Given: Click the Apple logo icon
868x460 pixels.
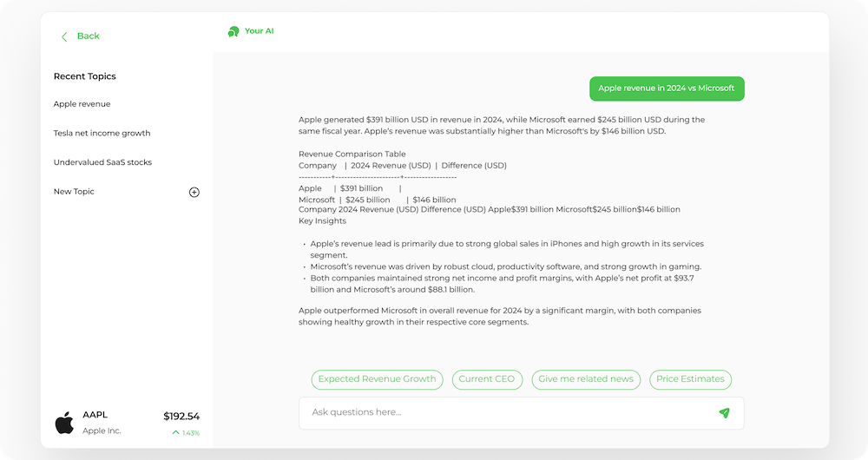Looking at the screenshot, I should pyautogui.click(x=64, y=423).
